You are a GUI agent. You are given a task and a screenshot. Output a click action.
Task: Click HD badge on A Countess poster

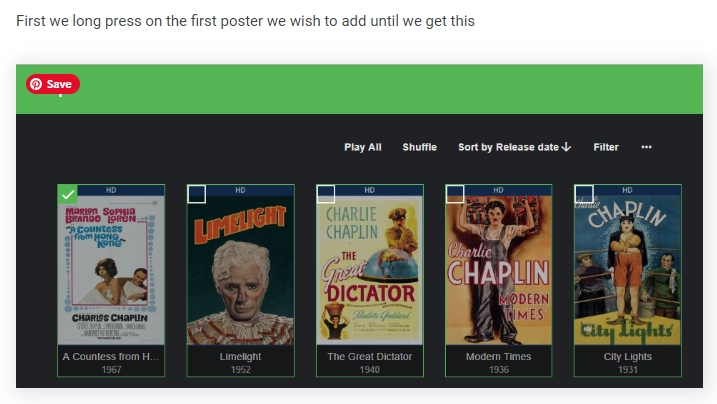click(111, 190)
